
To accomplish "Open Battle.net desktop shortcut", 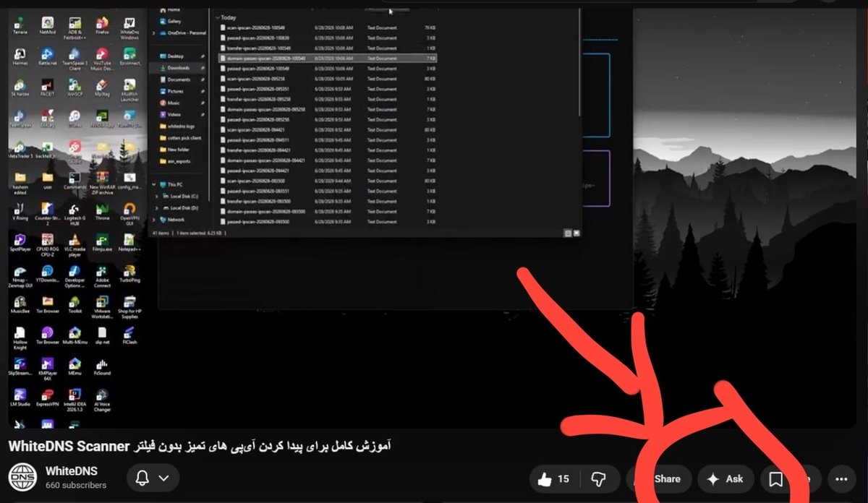I will click(48, 56).
